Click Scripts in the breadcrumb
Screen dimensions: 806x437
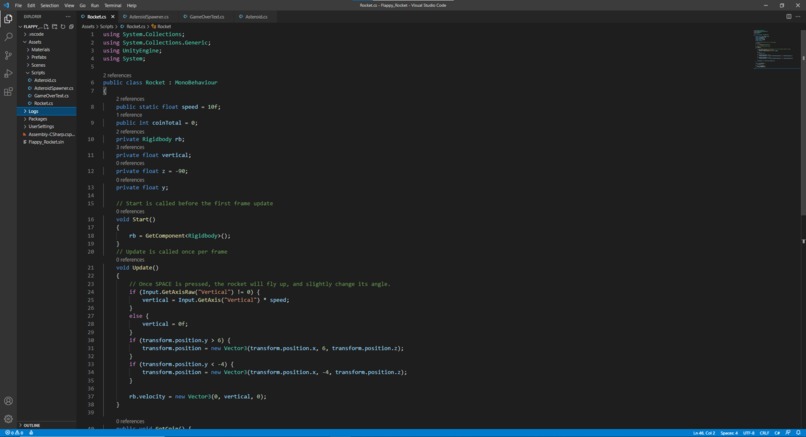pos(106,26)
